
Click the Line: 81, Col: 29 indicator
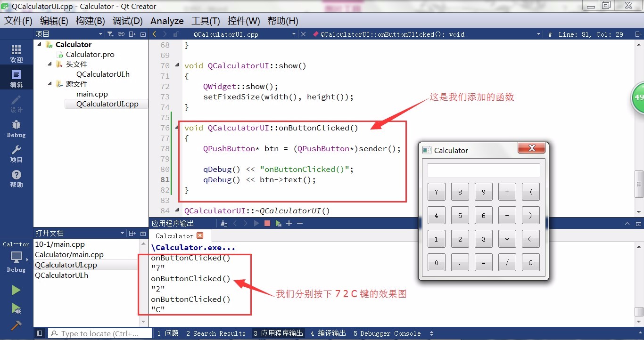[591, 34]
